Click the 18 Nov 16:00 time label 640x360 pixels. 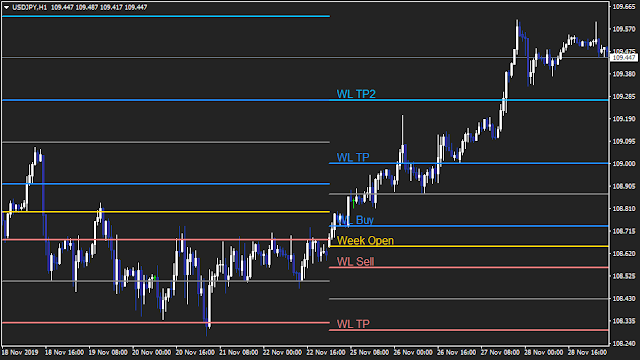64,352
